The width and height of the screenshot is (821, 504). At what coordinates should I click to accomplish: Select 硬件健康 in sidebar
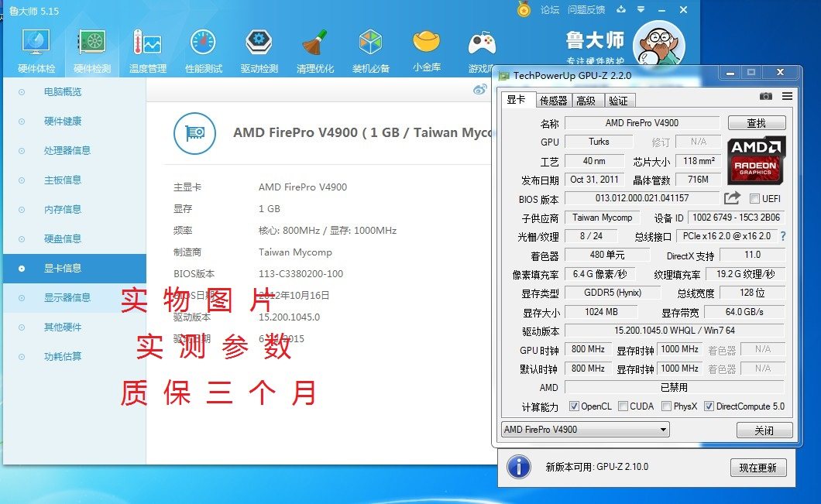(x=74, y=122)
